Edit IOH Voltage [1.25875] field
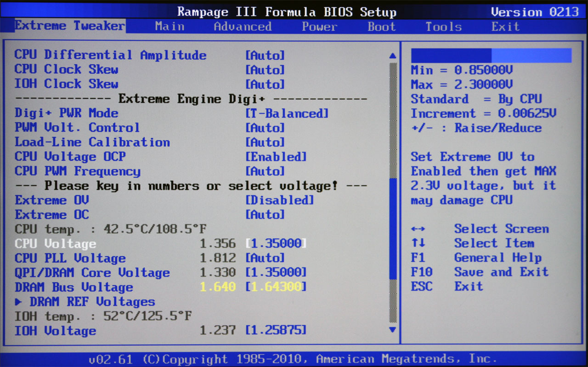Viewport: 588px width, 367px height. (276, 330)
